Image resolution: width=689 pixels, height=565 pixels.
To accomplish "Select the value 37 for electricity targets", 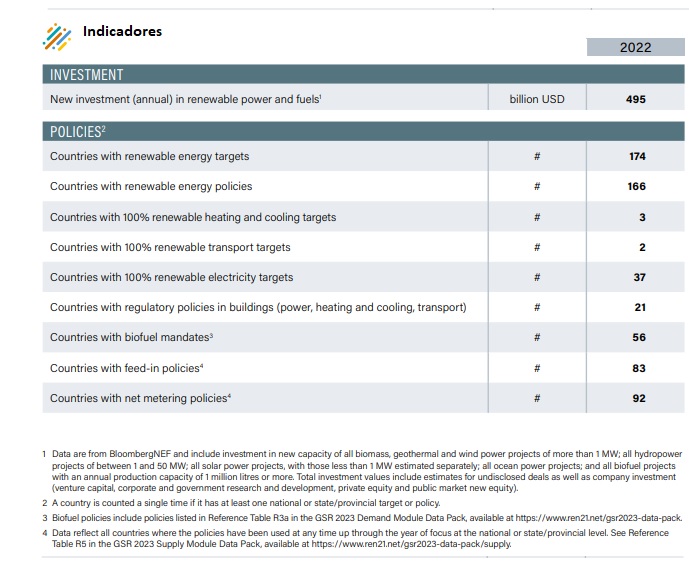I will [639, 277].
